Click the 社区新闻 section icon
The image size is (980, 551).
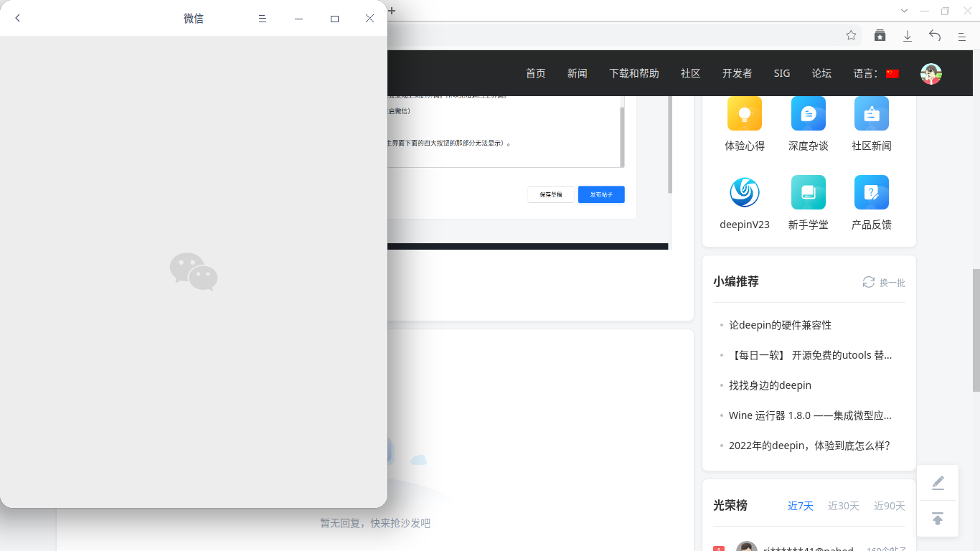coord(871,113)
